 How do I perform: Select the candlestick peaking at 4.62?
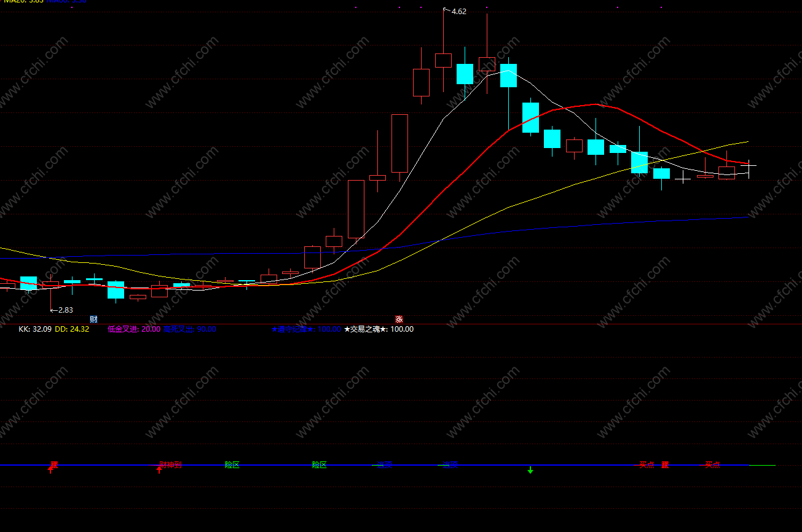pos(443,60)
